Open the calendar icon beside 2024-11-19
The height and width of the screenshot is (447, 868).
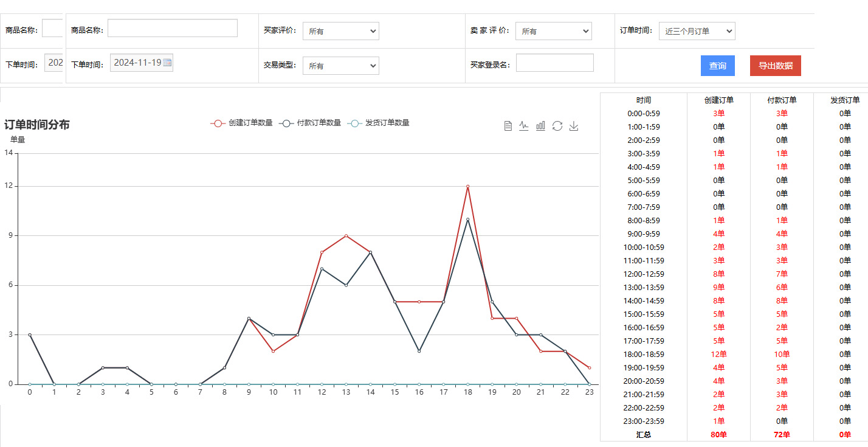tap(167, 63)
